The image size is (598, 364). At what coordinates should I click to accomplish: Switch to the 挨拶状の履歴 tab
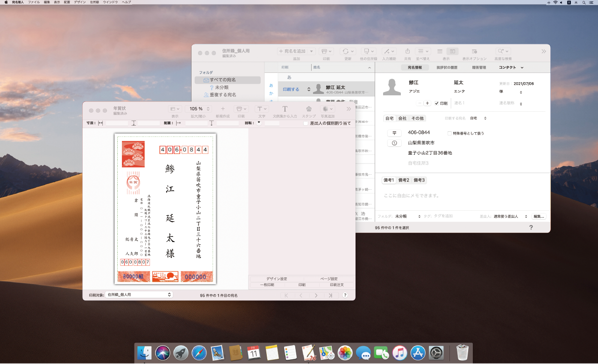(x=447, y=67)
